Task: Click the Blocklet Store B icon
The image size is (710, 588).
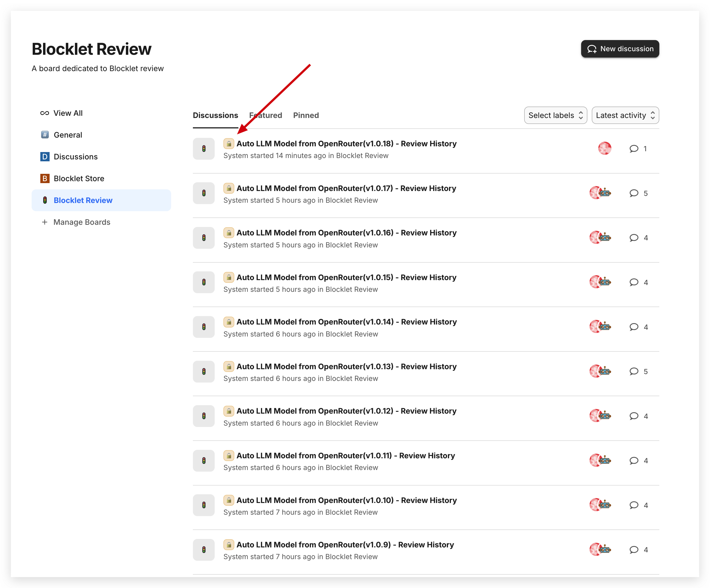Action: pyautogui.click(x=45, y=178)
